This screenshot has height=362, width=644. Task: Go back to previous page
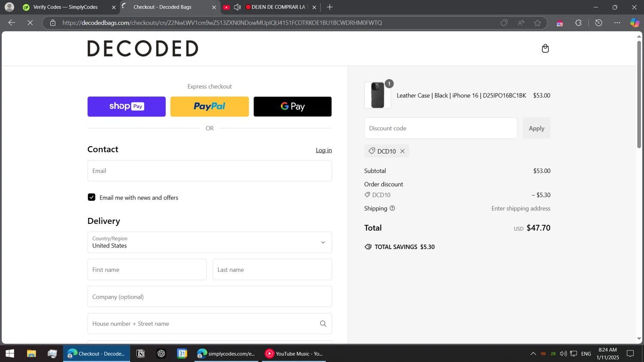pyautogui.click(x=12, y=23)
